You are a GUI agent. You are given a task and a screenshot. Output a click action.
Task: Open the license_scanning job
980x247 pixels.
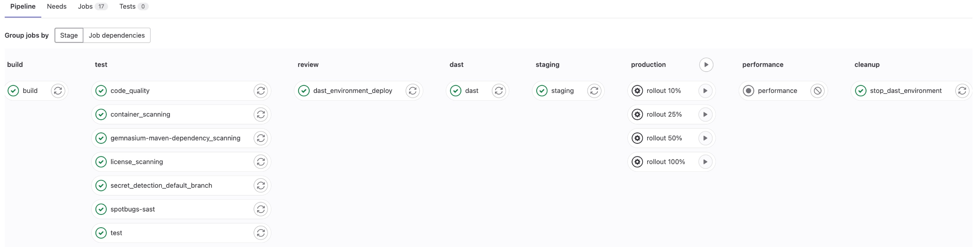(x=137, y=161)
